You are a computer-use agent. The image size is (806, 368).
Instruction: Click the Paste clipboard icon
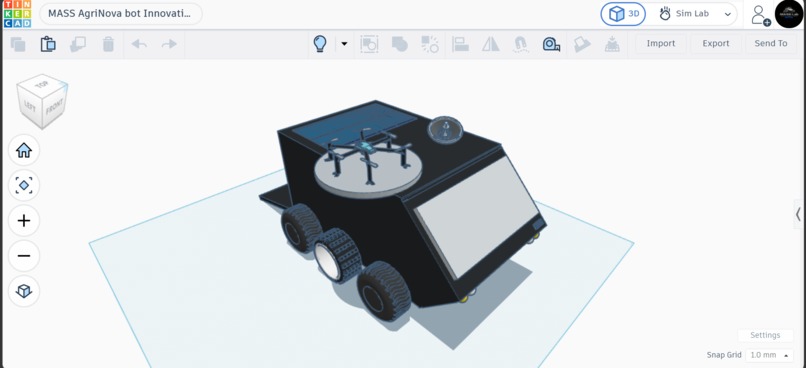click(48, 44)
